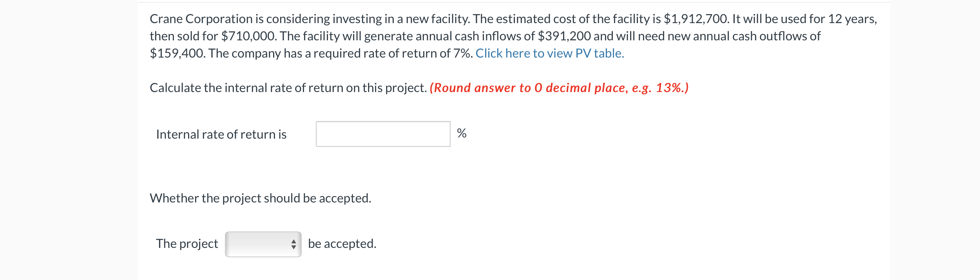Screen dimensions: 980x280
Task: Click the percent sign beside the input box
Action: point(462,134)
